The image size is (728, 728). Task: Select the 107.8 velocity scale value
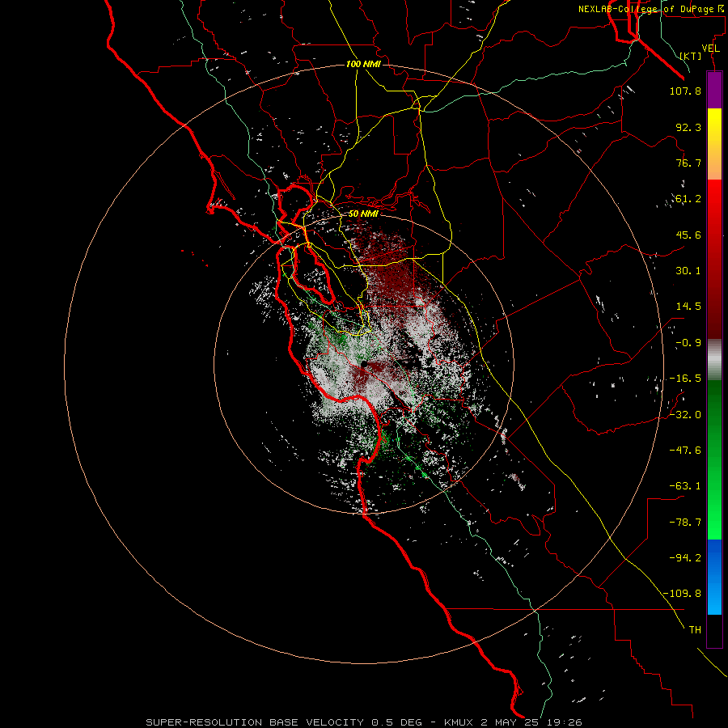click(685, 91)
